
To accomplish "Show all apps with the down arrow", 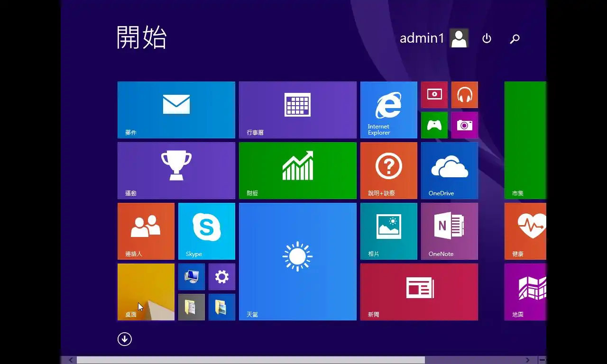I will coord(125,339).
